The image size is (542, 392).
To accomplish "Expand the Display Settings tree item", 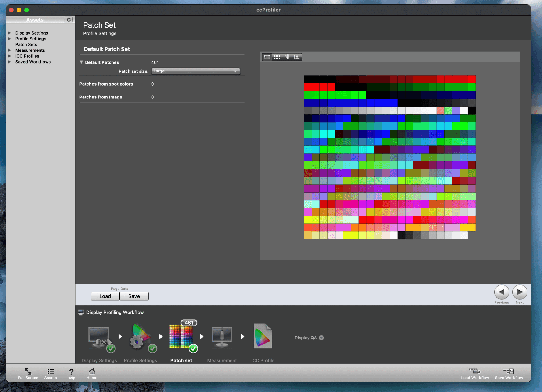I will (10, 33).
